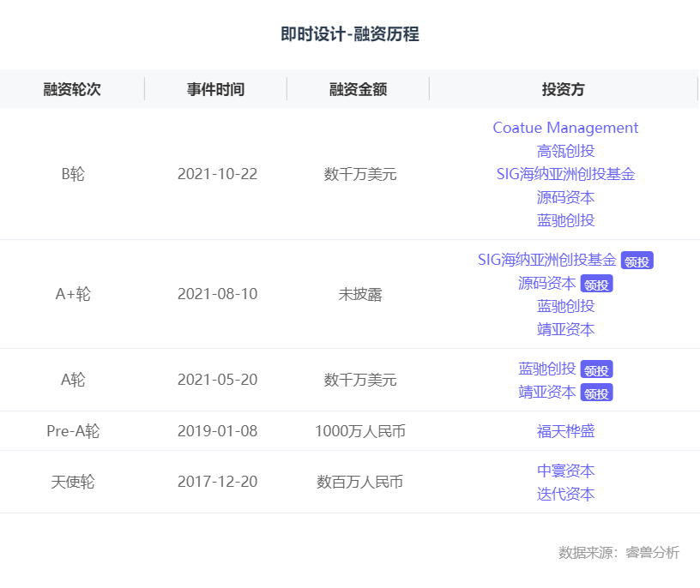Image resolution: width=700 pixels, height=588 pixels.
Task: Click the 数据来源 睿兽分析 source text
Action: pos(619,552)
